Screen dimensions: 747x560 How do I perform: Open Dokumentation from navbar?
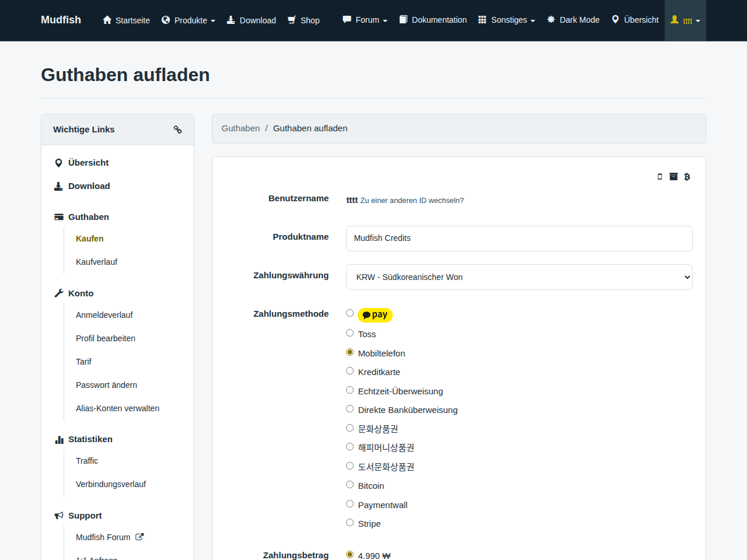click(433, 20)
